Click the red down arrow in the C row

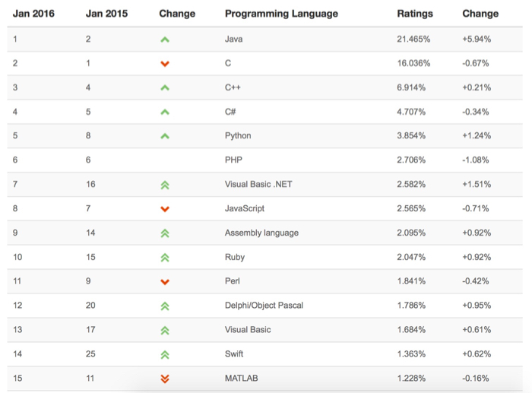[165, 64]
